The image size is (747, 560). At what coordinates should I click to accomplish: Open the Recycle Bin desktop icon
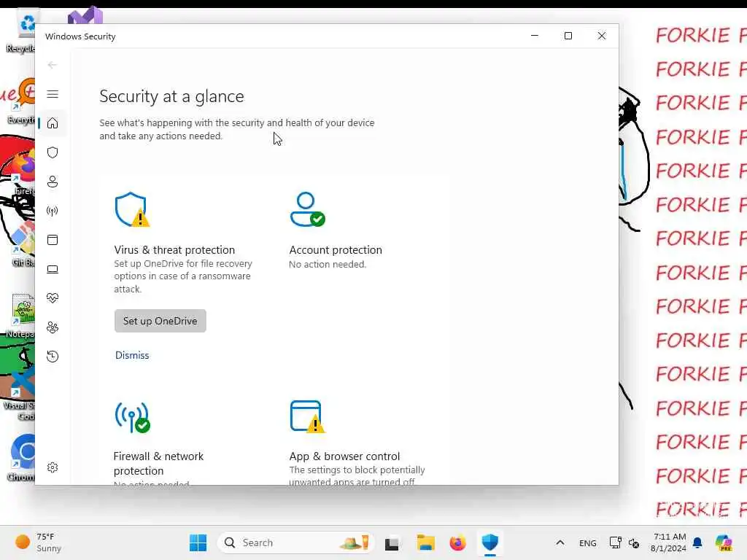point(22,32)
